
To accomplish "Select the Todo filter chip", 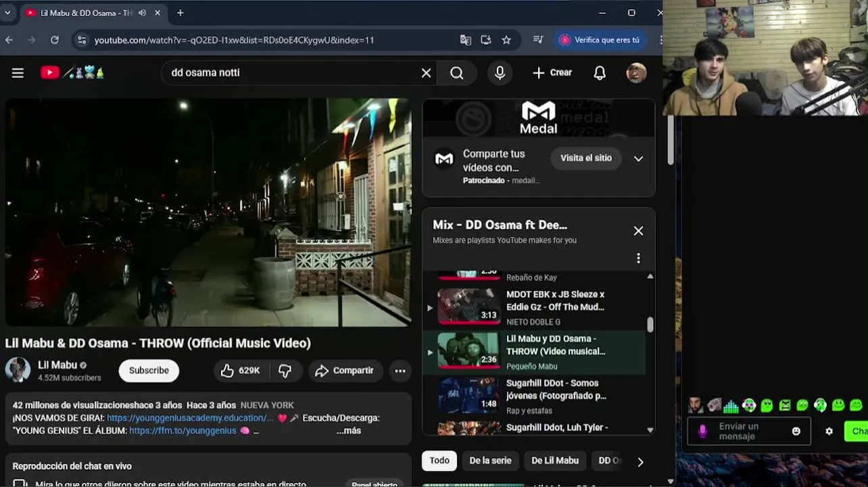I will (439, 461).
